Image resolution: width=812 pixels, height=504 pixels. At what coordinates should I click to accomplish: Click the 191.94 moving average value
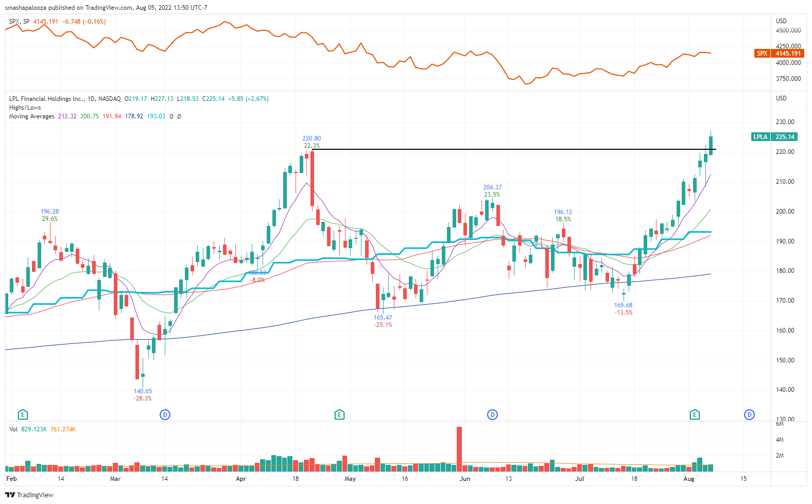pyautogui.click(x=112, y=116)
